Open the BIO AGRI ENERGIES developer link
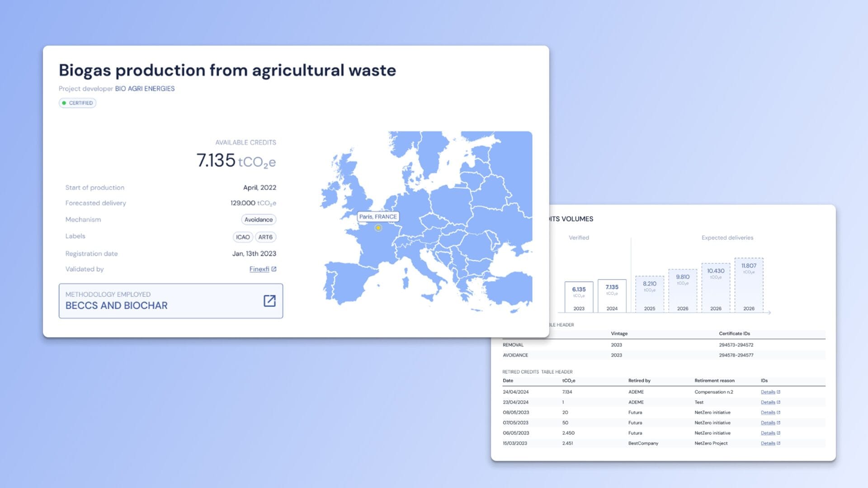Screen dimensions: 868x488 click(x=145, y=89)
